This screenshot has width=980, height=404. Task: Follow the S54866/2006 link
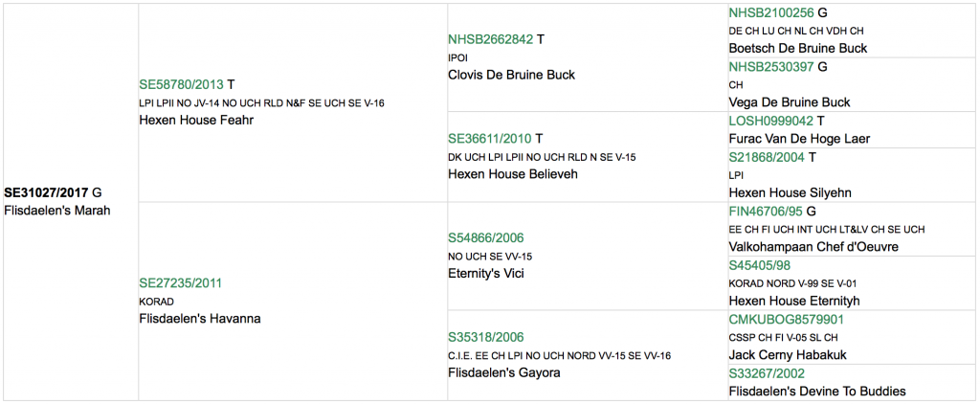pyautogui.click(x=485, y=237)
